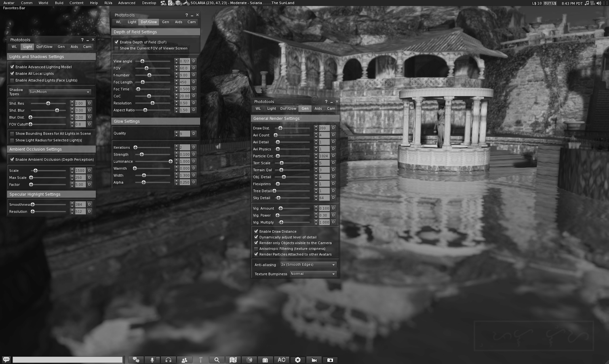The image size is (609, 364).
Task: Click the local chat text input bar
Action: point(68,360)
